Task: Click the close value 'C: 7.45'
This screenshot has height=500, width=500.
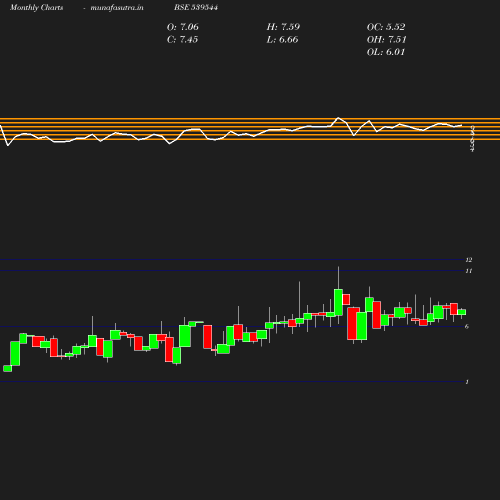Action: (182, 39)
